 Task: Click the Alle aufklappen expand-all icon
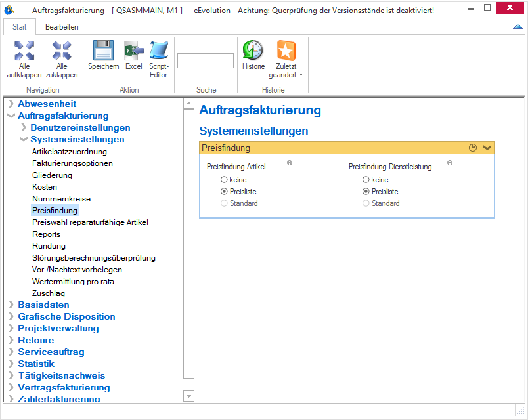(24, 51)
